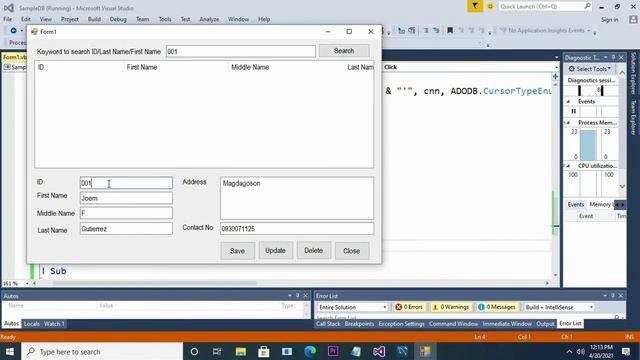Close the Error List panel

tap(621, 296)
